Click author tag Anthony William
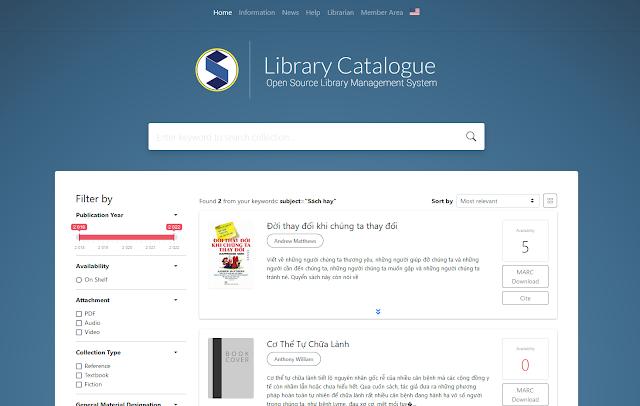 [293, 359]
